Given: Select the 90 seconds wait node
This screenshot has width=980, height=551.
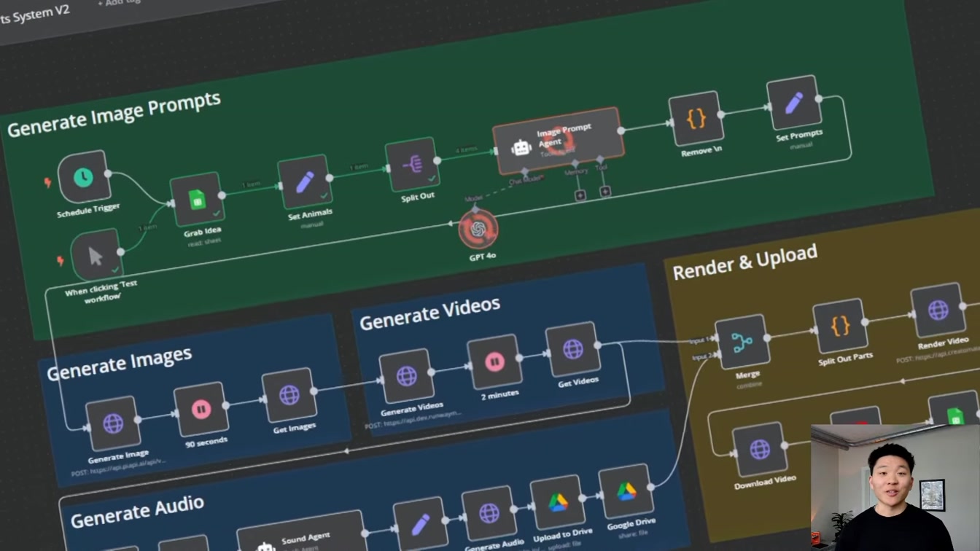Looking at the screenshot, I should [201, 409].
